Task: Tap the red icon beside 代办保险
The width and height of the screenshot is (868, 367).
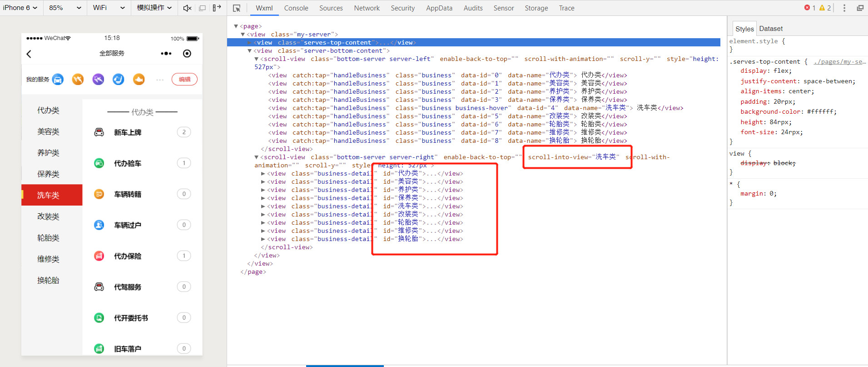Action: (99, 256)
